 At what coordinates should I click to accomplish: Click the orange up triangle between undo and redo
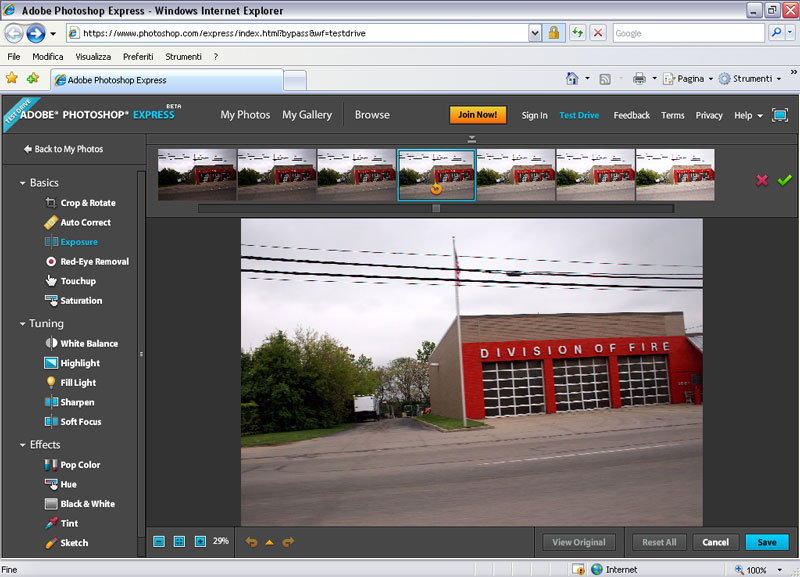(x=269, y=542)
